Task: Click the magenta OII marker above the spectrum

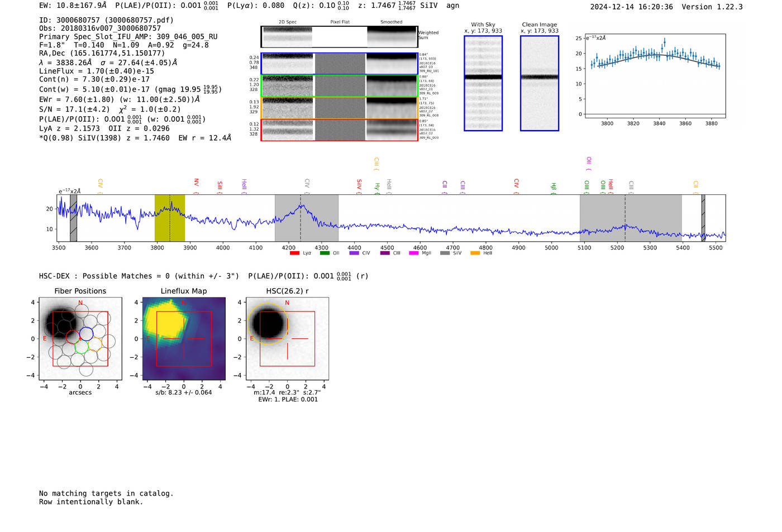Action: tap(588, 164)
